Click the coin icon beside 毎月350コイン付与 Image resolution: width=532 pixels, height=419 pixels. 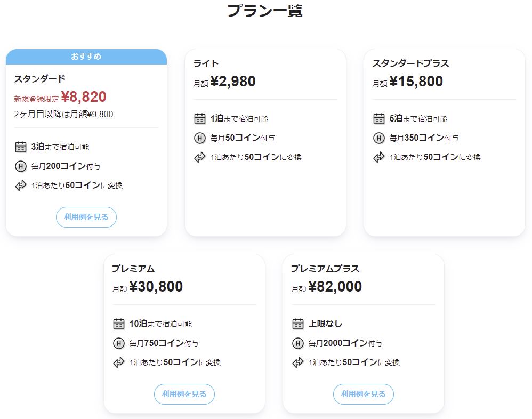tap(379, 138)
